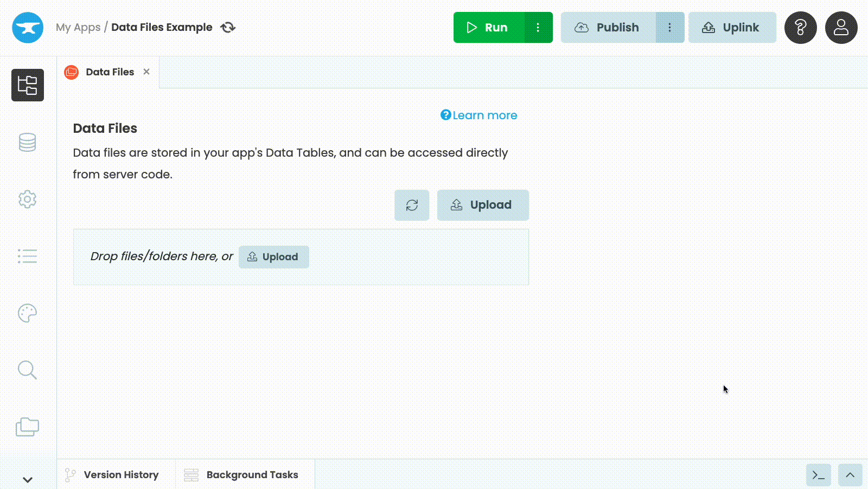868x489 pixels.
Task: Open the Help question mark icon
Action: [801, 28]
